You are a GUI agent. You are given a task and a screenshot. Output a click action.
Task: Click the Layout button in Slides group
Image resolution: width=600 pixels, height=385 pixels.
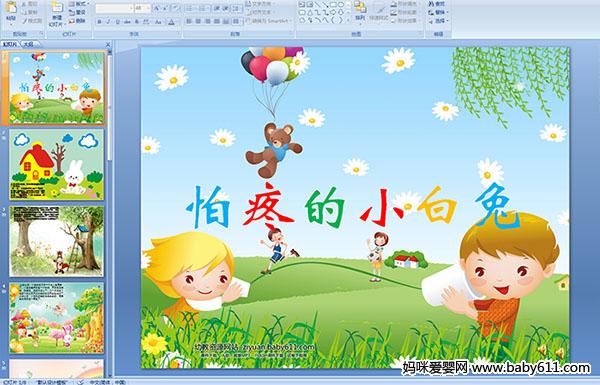click(x=78, y=4)
